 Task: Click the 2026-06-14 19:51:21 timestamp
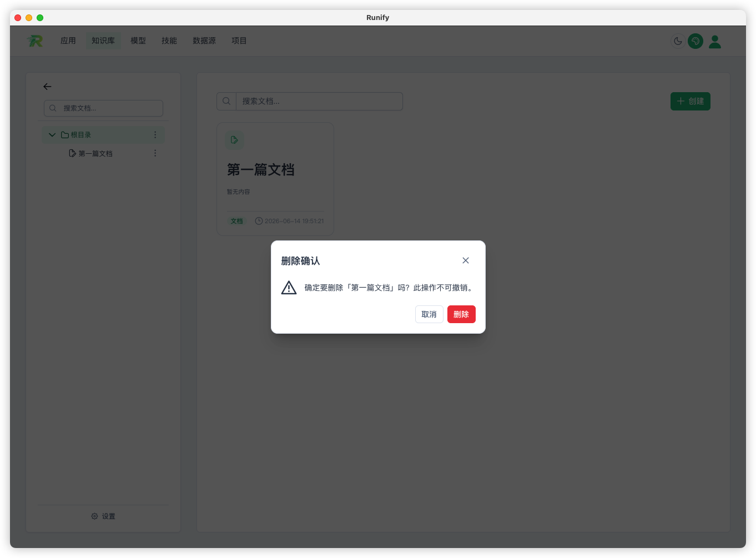(294, 221)
